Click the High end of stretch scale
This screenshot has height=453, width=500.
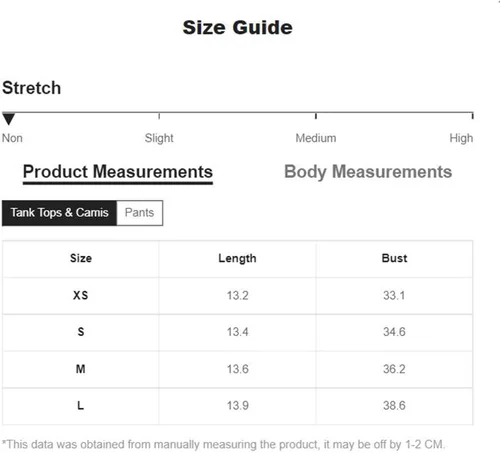coord(472,116)
